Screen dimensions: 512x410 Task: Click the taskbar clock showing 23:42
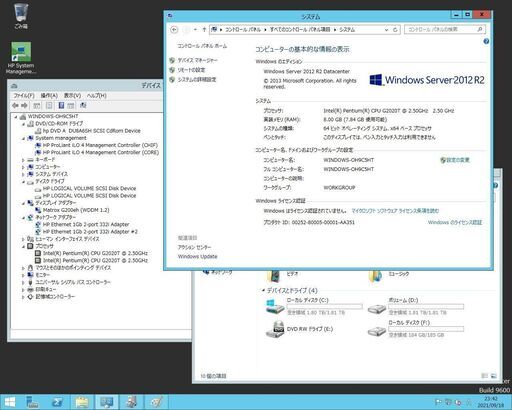[x=491, y=402]
